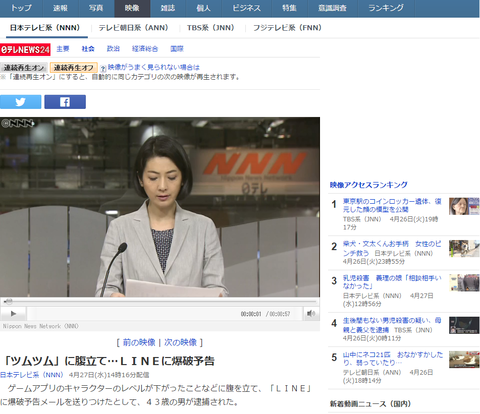Switch to テレビ朝日系 (ANN) tab
The width and height of the screenshot is (480, 414).
click(133, 28)
